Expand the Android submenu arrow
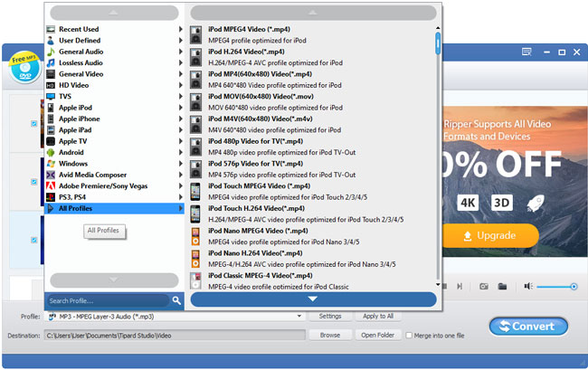588x370 pixels. [x=181, y=153]
